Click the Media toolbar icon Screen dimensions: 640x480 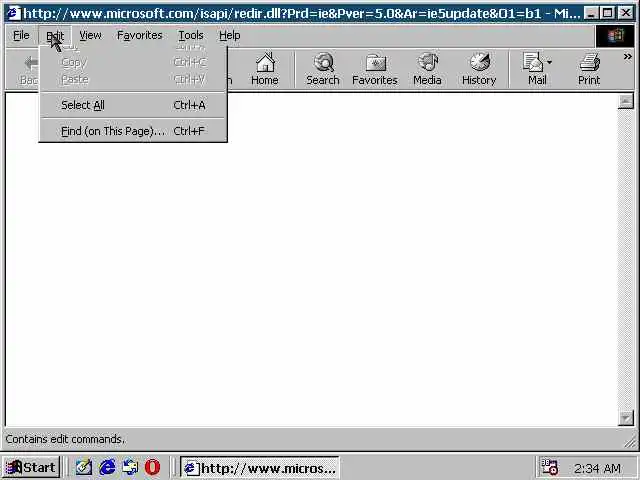427,69
